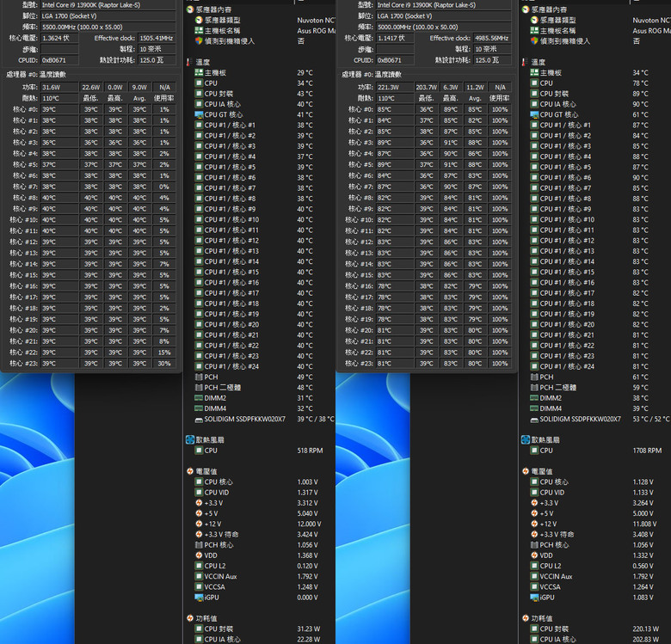Viewport: 671px width, 644px height.
Task: Click the 熱設計功耗 field in the left window
Action: tap(157, 60)
